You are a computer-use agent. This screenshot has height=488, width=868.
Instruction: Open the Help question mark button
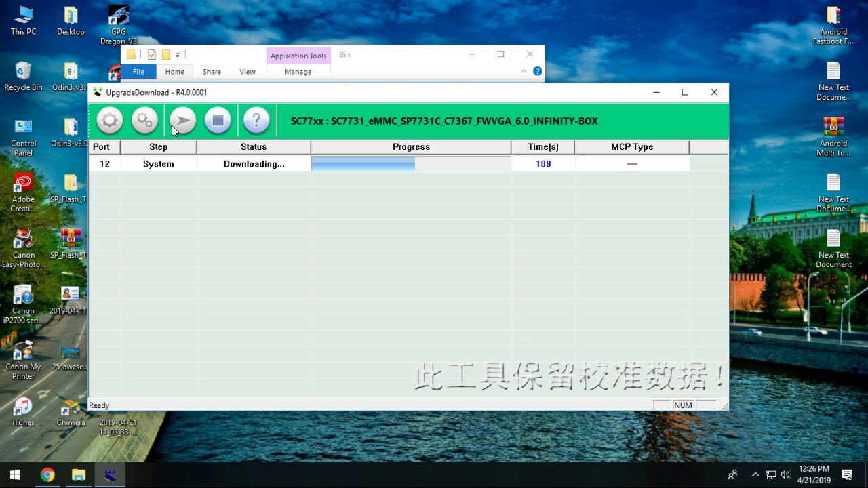256,121
